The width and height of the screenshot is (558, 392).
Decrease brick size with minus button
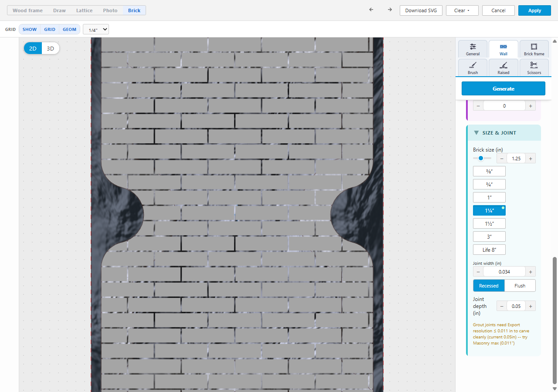(x=502, y=159)
